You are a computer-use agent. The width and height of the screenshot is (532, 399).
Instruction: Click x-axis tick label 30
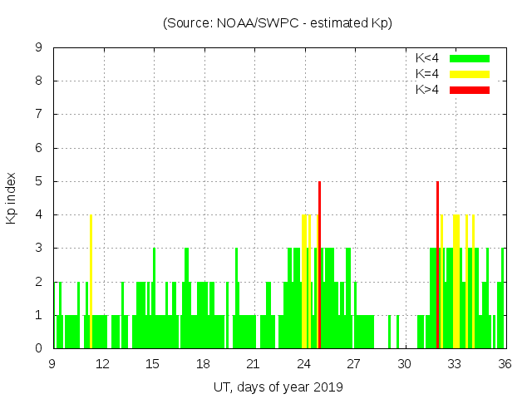click(x=404, y=363)
